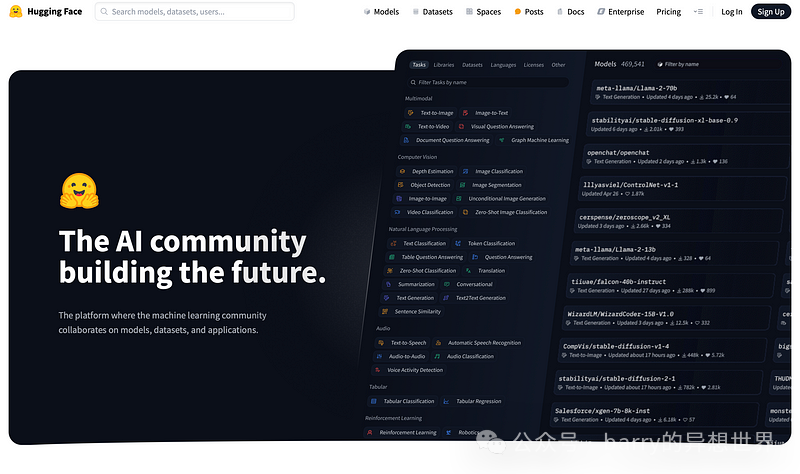The height and width of the screenshot is (474, 800).
Task: Open the openchat/openchat model card
Action: coord(686,157)
